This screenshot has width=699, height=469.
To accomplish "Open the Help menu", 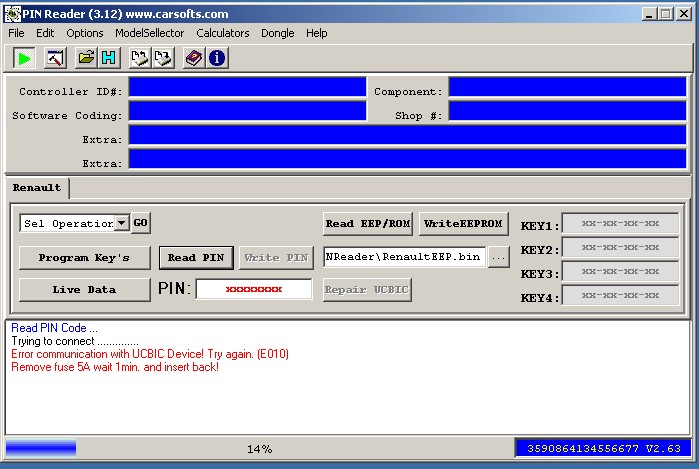I will pos(317,33).
